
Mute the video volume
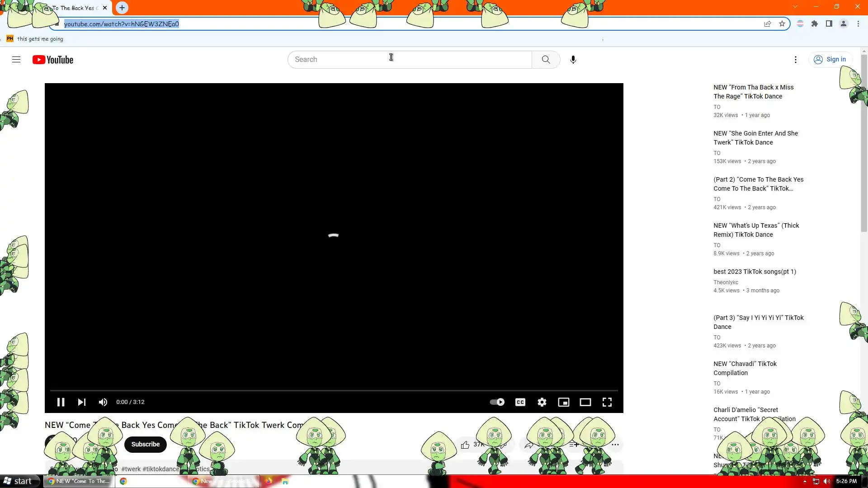click(103, 402)
